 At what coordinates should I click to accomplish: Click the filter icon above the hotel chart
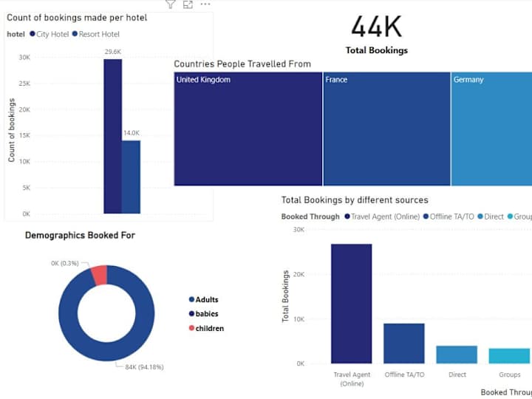[171, 4]
